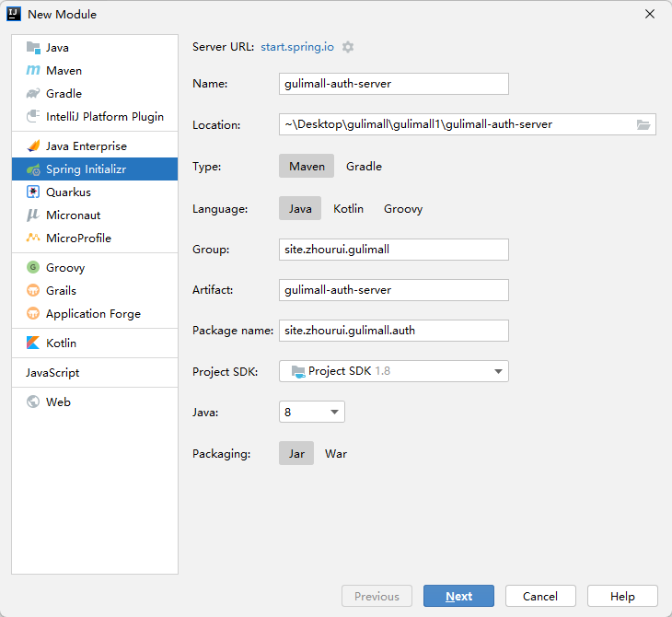Click the Package name input field

394,331
